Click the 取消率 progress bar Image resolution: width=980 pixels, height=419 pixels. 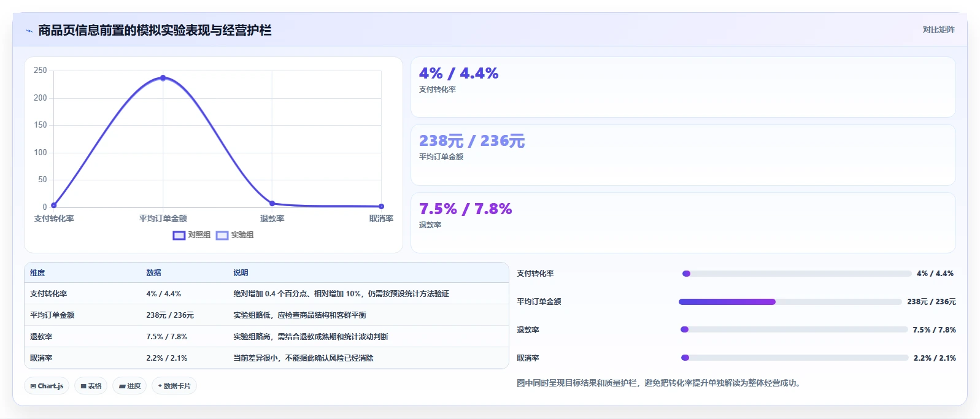point(795,358)
